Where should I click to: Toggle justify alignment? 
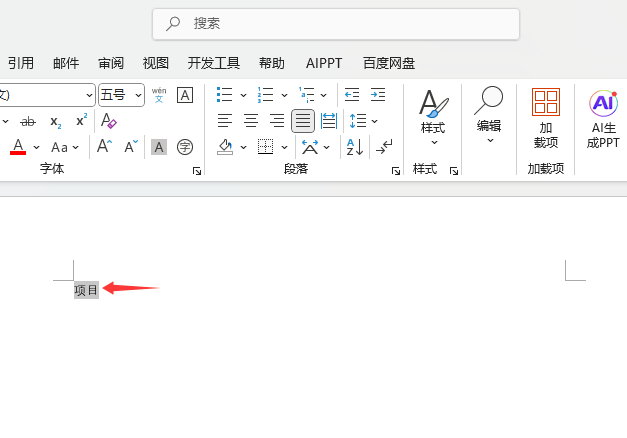[x=303, y=121]
